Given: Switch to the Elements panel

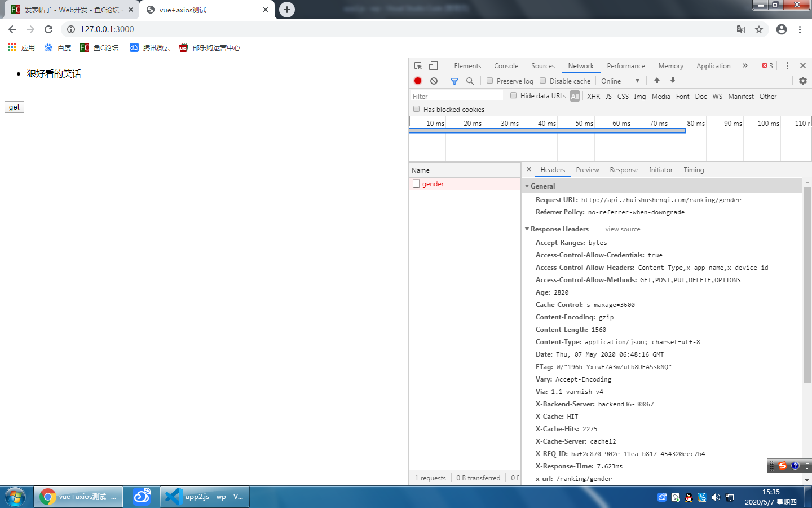Looking at the screenshot, I should point(467,65).
